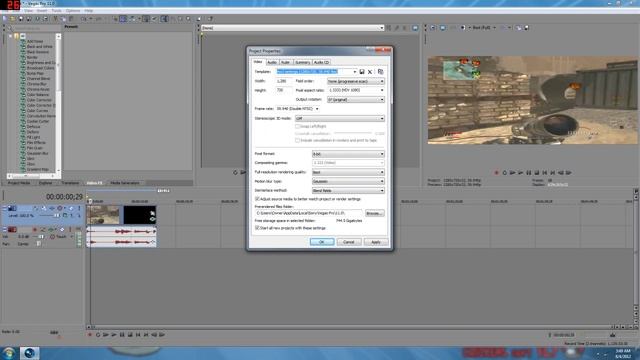Click Stop in the video preview window
This screenshot has height=360, width=640.
[x=537, y=173]
